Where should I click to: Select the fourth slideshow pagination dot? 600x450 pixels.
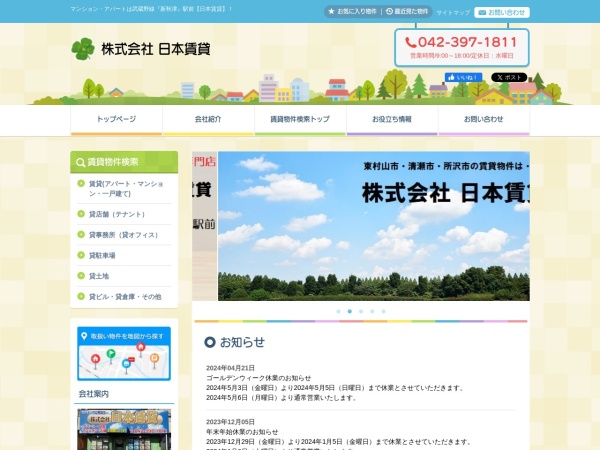coord(372,311)
